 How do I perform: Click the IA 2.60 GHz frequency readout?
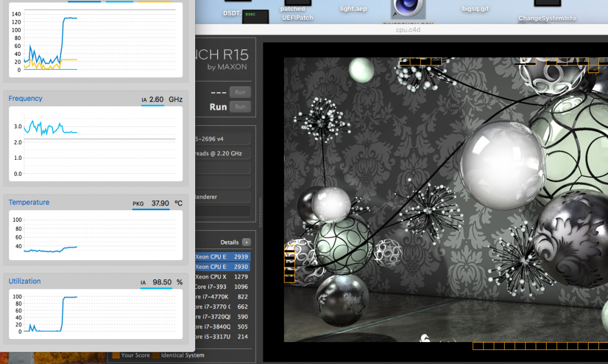pos(162,100)
